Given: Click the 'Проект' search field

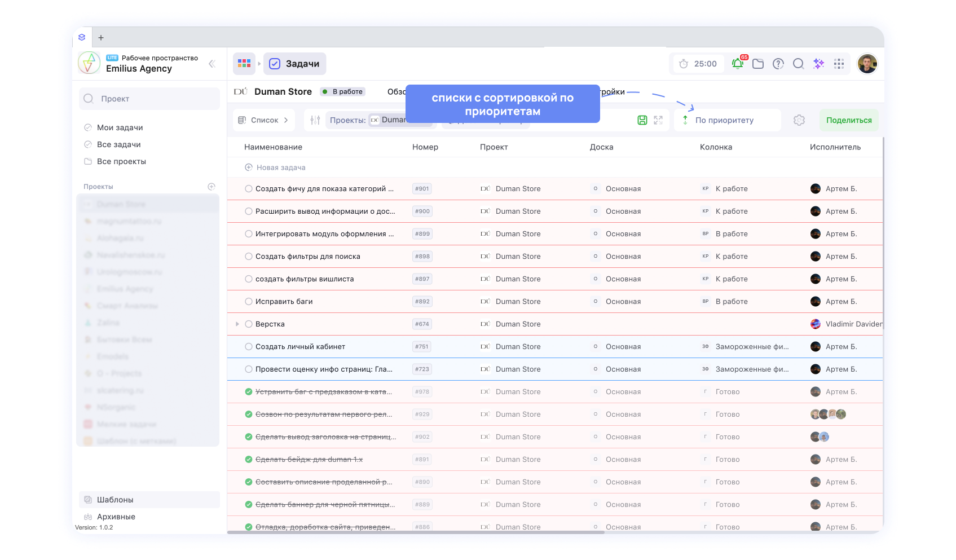Looking at the screenshot, I should [x=149, y=99].
